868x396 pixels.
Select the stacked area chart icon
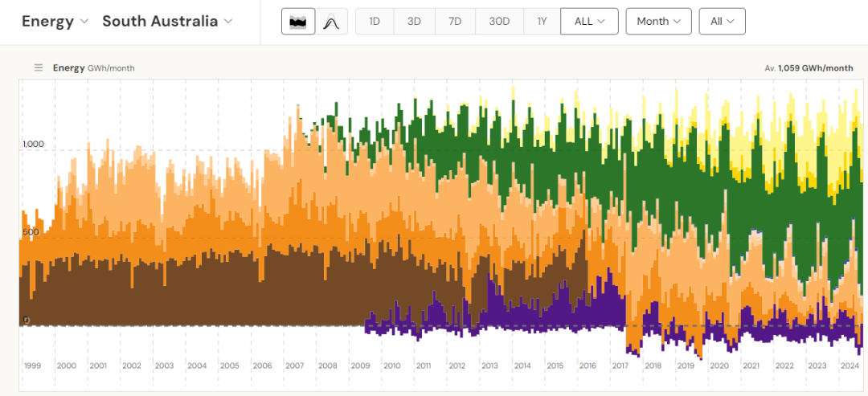click(298, 22)
